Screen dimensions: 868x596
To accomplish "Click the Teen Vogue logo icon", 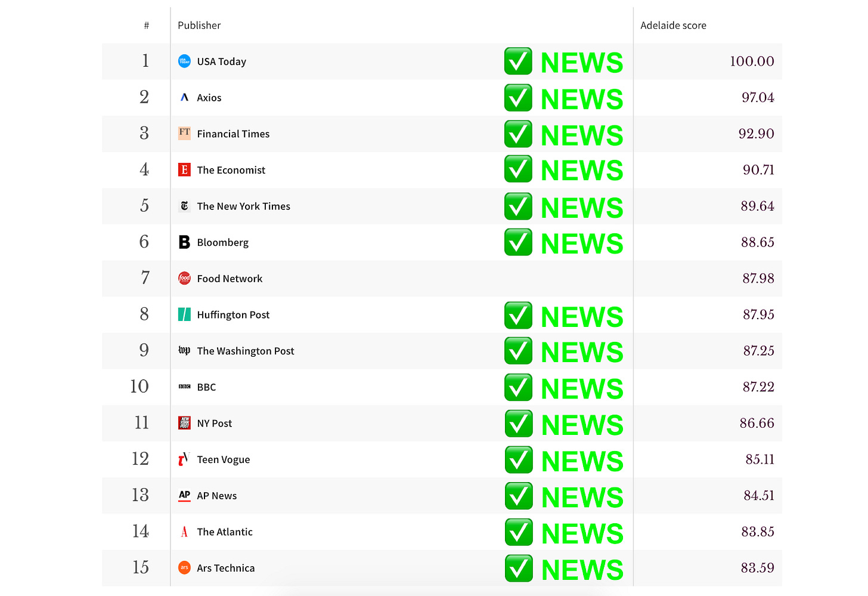I will click(184, 459).
